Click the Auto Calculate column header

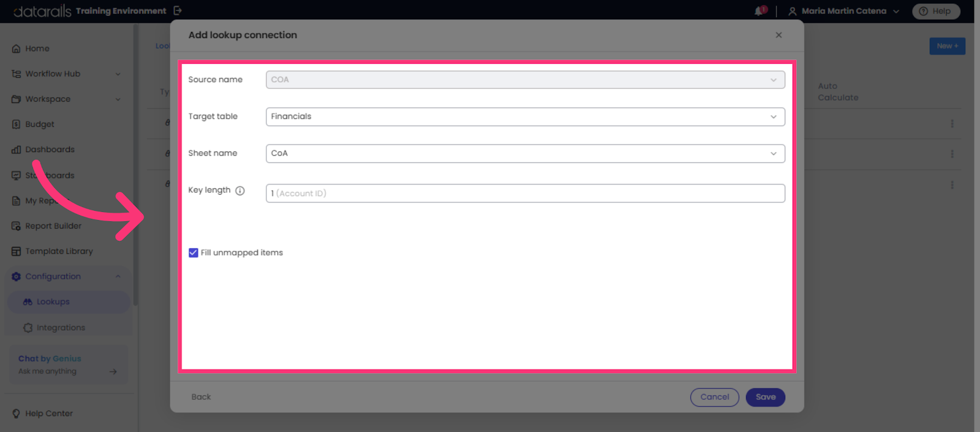pyautogui.click(x=838, y=92)
